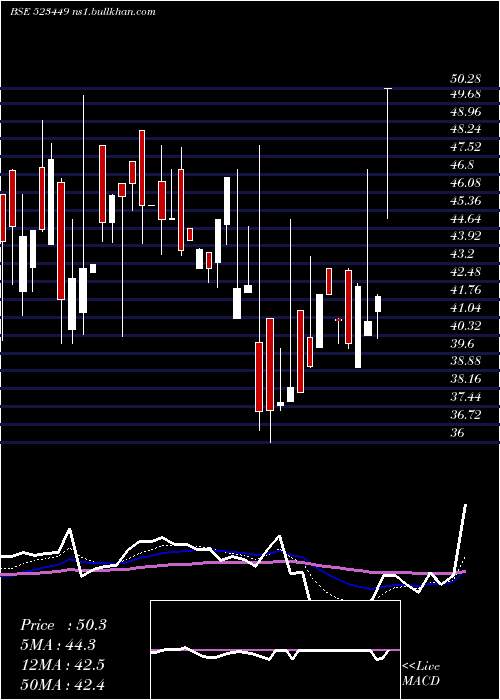This screenshot has width=500, height=700.
Task: Click the 5MA : 44.3 readout
Action: (58, 645)
